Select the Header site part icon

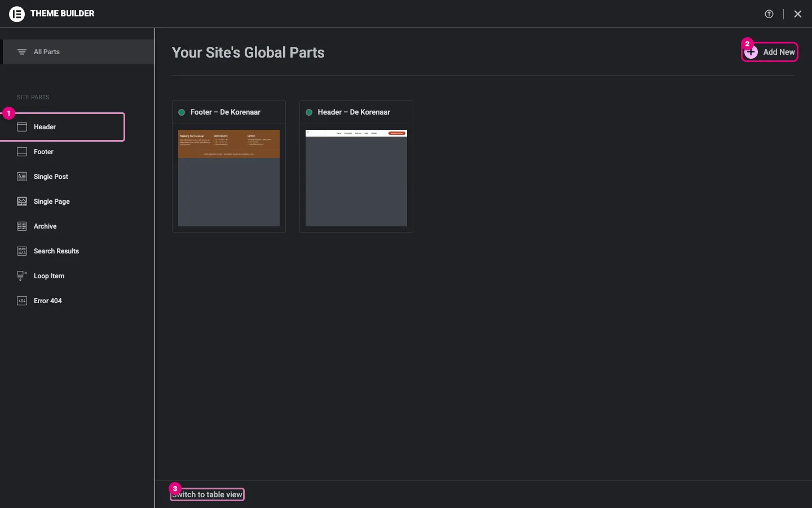(x=22, y=127)
